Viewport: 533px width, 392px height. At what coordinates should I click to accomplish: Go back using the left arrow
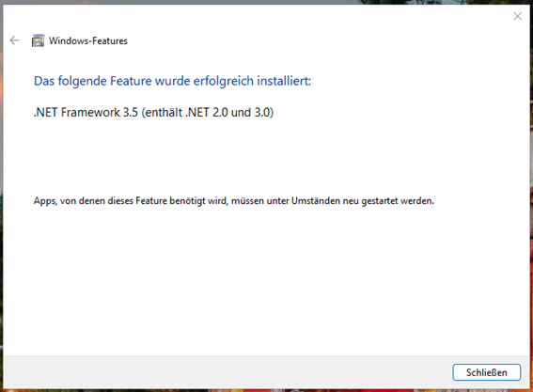coord(14,40)
